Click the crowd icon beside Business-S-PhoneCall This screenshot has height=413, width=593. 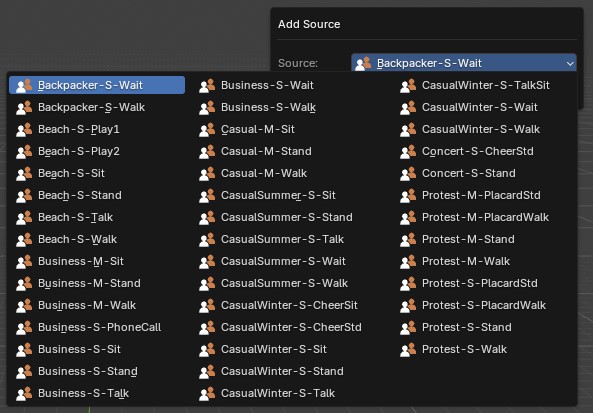pyautogui.click(x=24, y=327)
